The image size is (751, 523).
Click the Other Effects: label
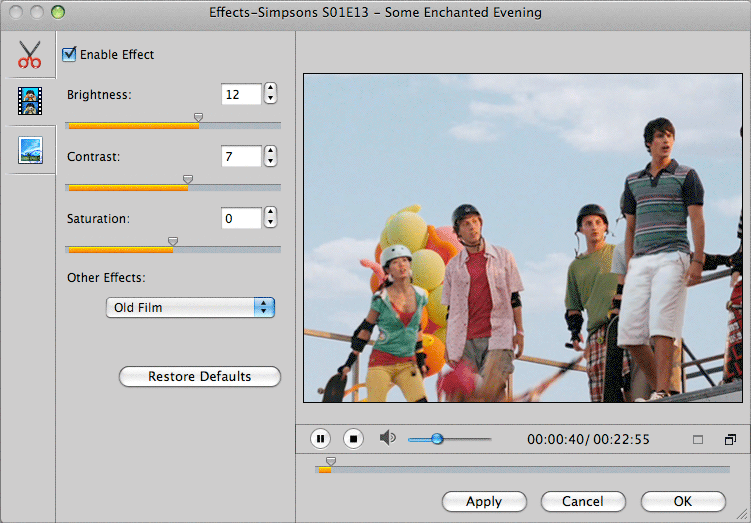106,278
